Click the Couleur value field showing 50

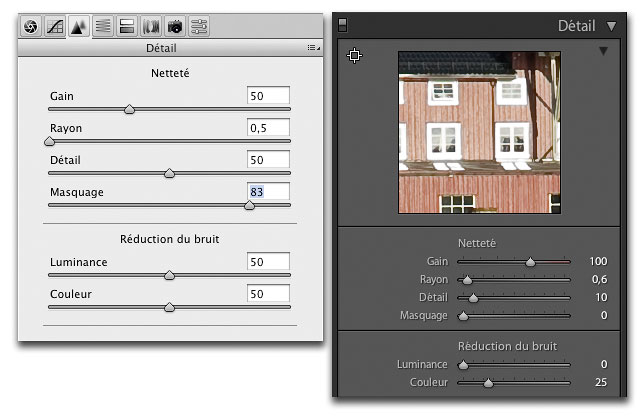(268, 294)
